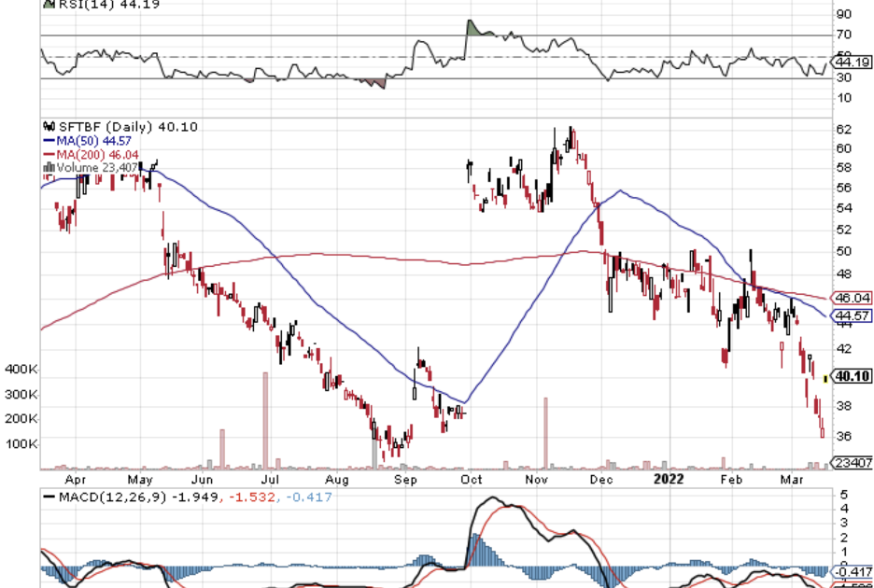Click the blue MA(50) line swatch
This screenshot has width=874, height=588.
(x=49, y=142)
